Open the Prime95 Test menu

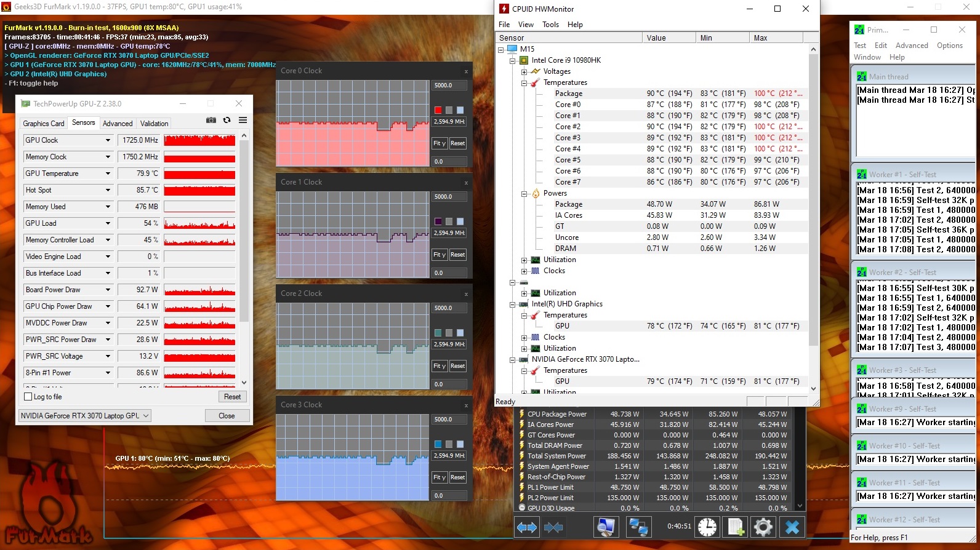click(x=860, y=46)
